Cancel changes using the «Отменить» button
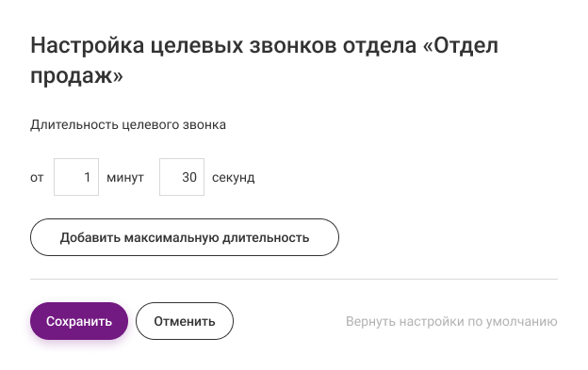This screenshot has width=588, height=370. click(x=185, y=321)
